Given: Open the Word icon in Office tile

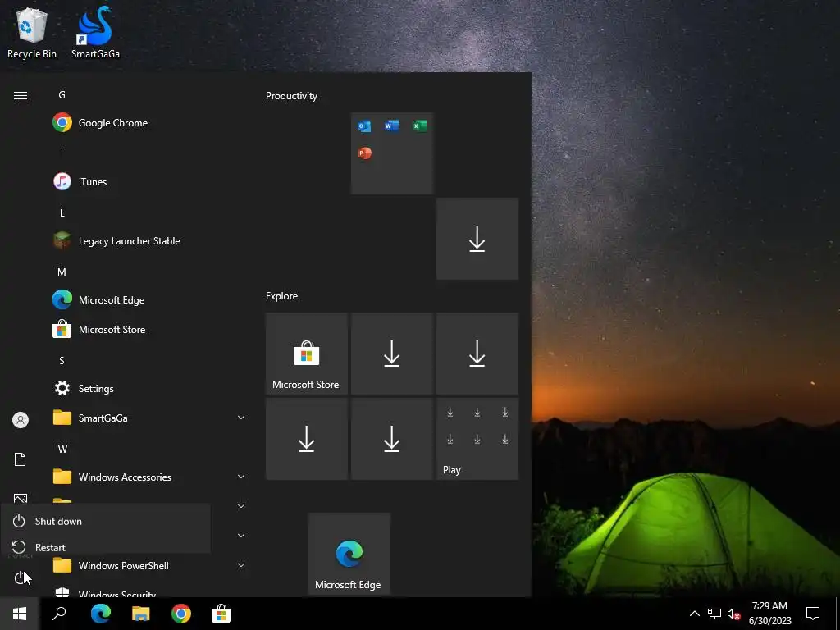Looking at the screenshot, I should 391,126.
